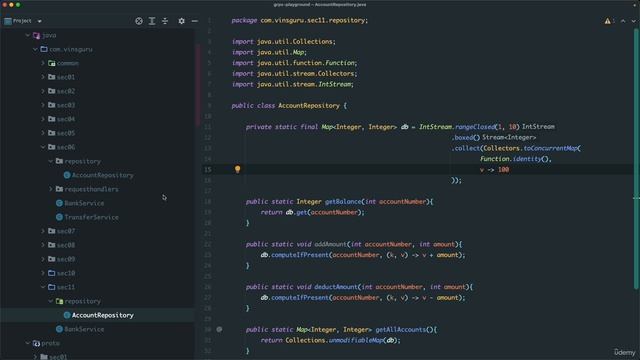Select the requesthandlers folder row

click(97, 189)
